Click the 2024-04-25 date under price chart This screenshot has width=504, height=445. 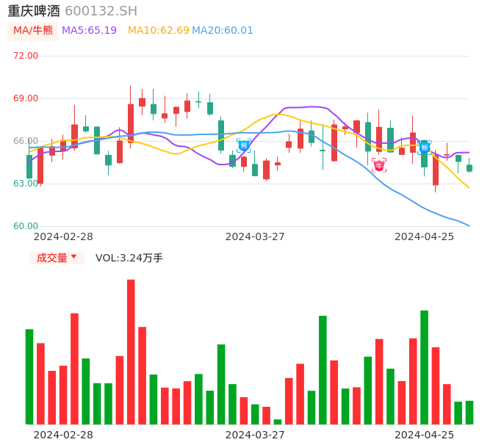(425, 236)
